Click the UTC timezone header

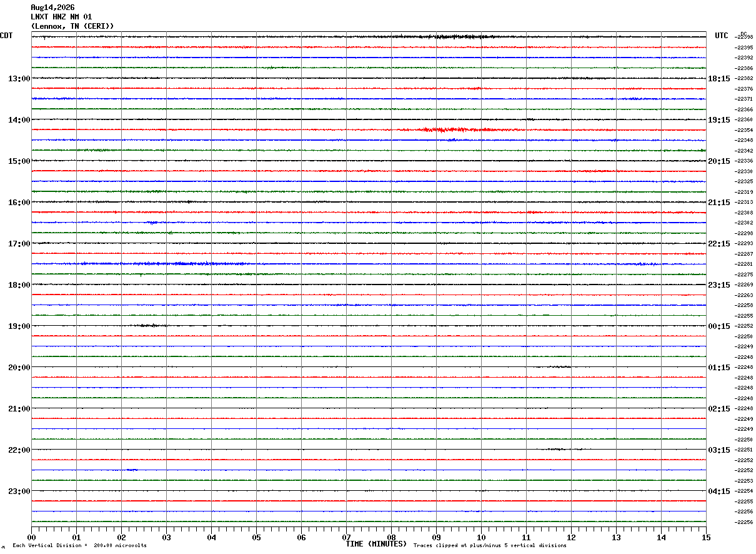point(722,36)
